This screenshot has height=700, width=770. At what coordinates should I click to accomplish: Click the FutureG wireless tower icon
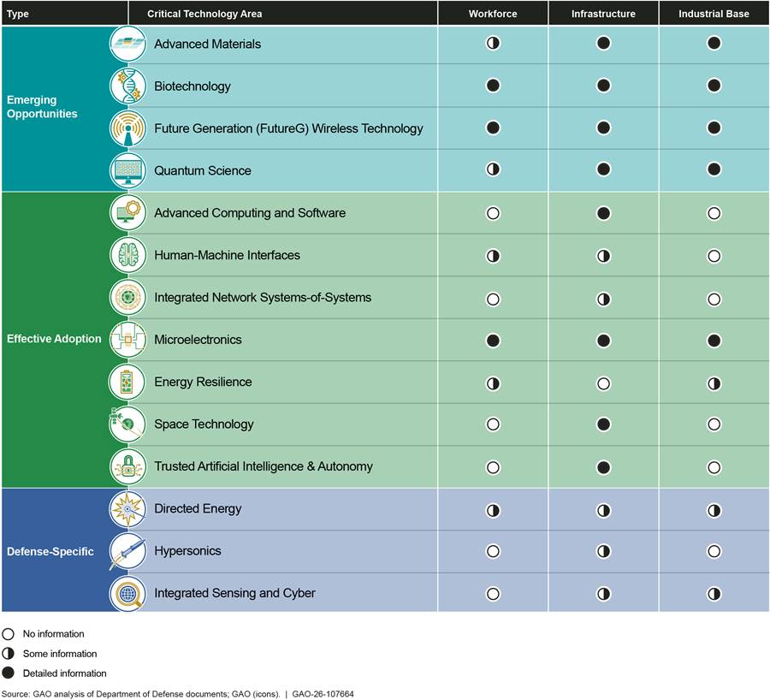127,128
